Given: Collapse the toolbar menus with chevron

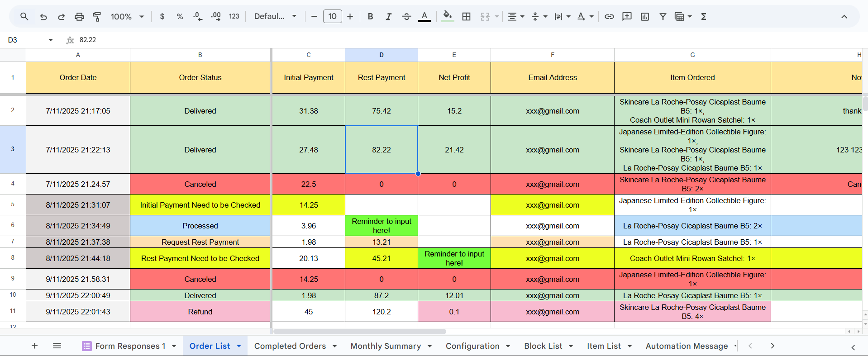Looking at the screenshot, I should tap(844, 17).
